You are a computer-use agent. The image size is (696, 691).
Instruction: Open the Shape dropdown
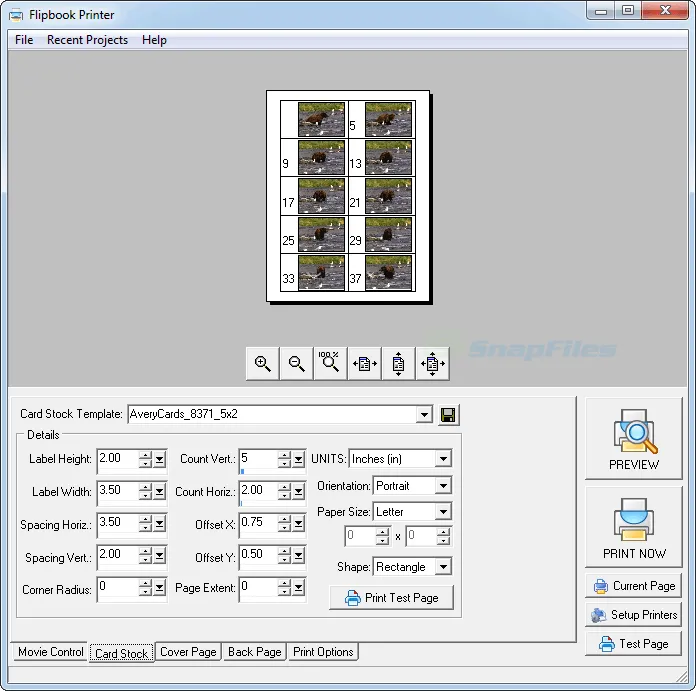click(443, 567)
